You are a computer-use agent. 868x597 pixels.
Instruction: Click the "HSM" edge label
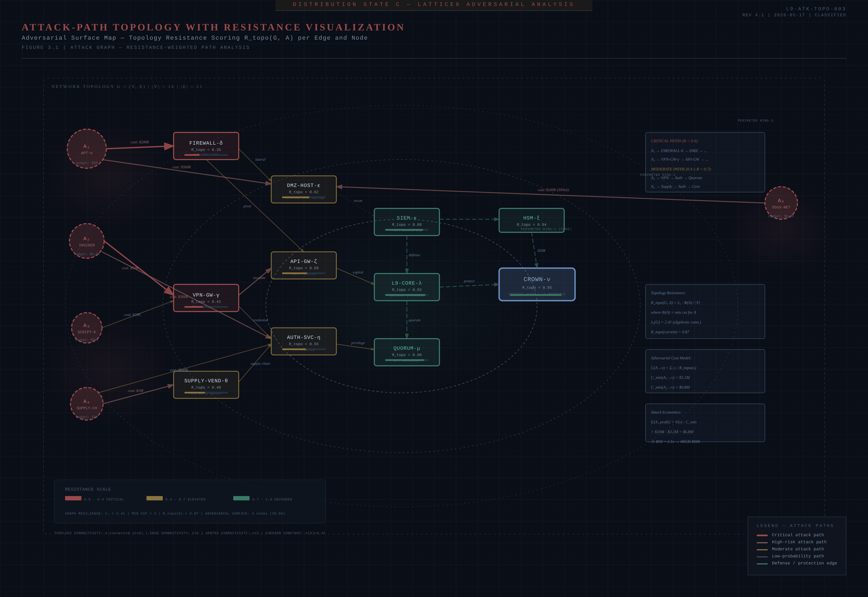tap(541, 251)
